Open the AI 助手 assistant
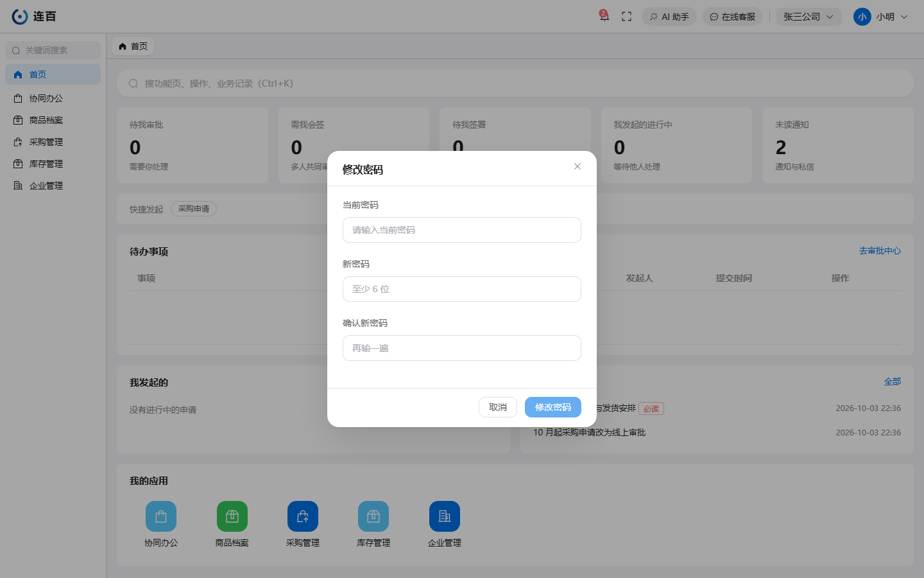This screenshot has width=924, height=578. pos(669,17)
